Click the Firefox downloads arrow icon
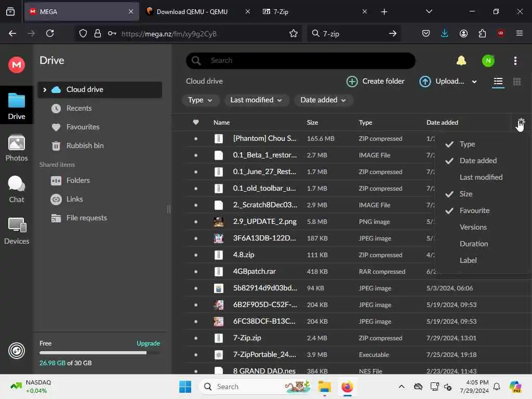This screenshot has width=532, height=399. pyautogui.click(x=444, y=33)
